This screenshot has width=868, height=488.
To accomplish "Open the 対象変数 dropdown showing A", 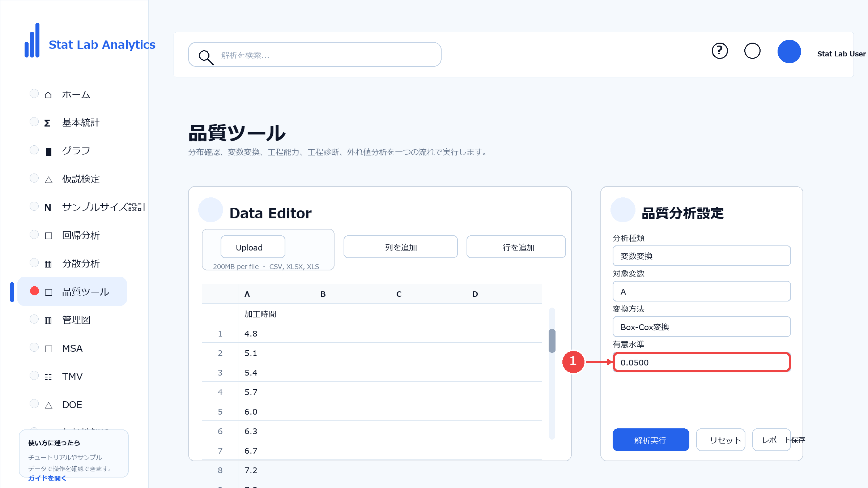I will 702,291.
